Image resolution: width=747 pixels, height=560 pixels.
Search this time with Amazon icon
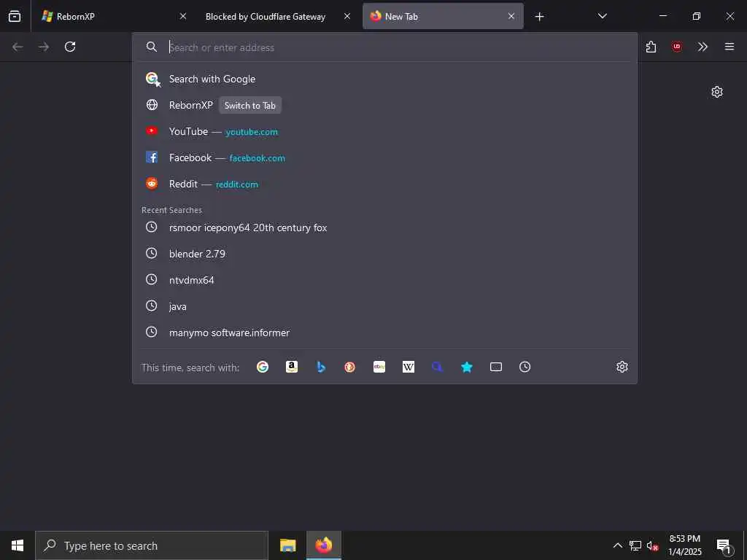[292, 367]
